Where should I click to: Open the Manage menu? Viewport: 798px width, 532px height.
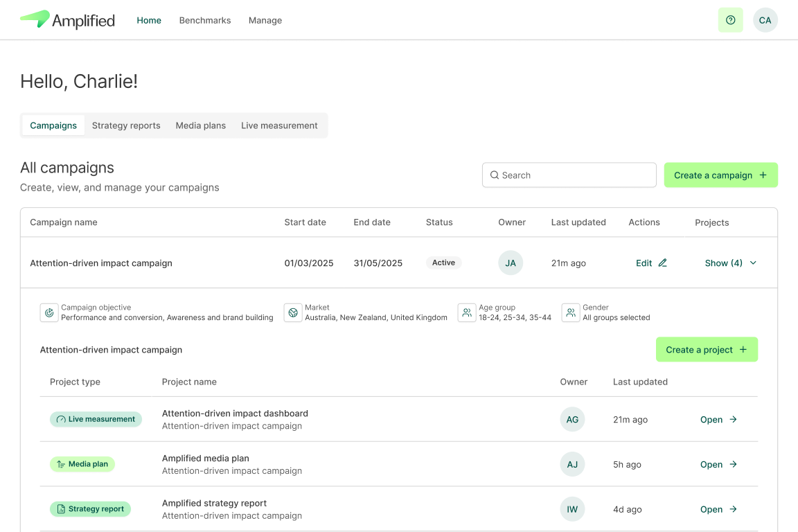(x=265, y=20)
